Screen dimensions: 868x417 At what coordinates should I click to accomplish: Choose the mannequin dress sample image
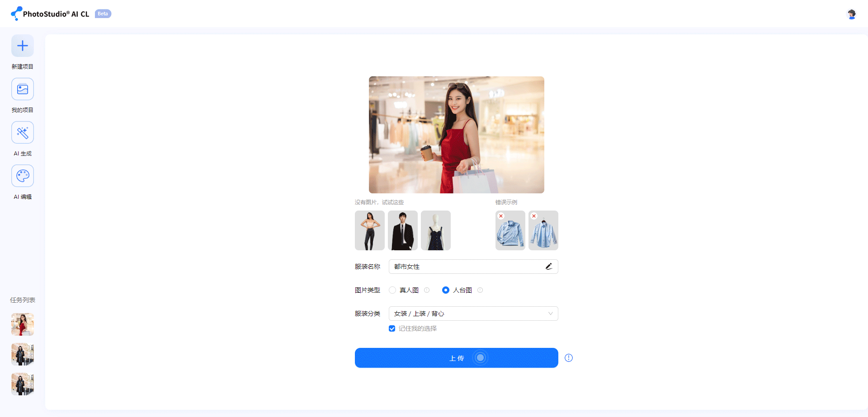point(436,230)
